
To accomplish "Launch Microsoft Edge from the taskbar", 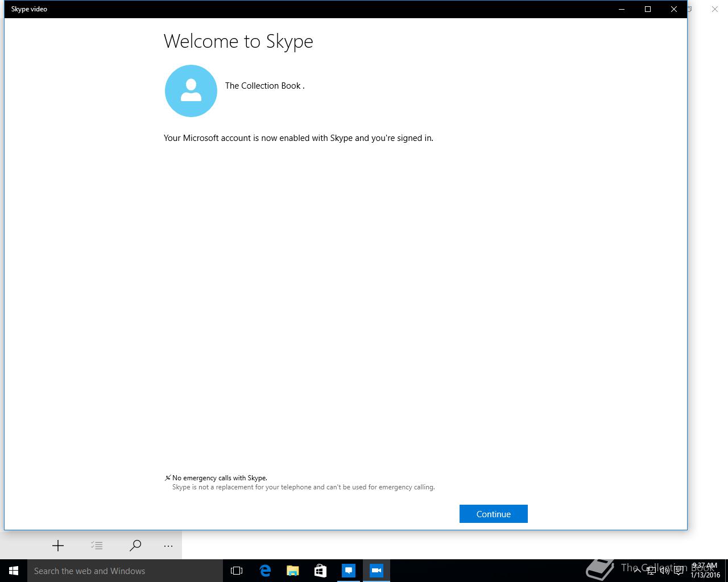I will pyautogui.click(x=265, y=571).
